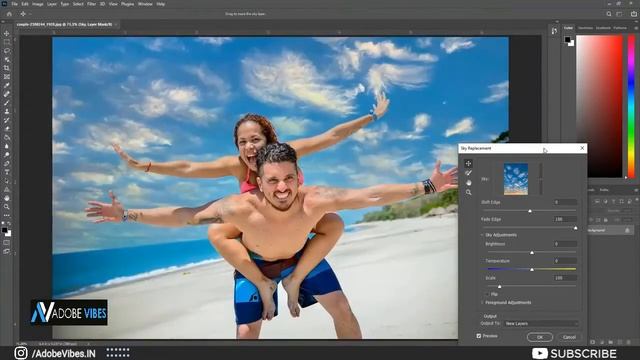The width and height of the screenshot is (640, 360).
Task: Swap foreground and background colors
Action: (x=10, y=224)
